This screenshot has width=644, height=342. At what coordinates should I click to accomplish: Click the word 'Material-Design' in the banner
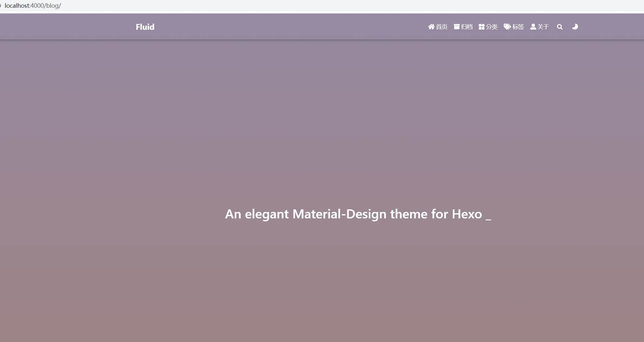click(x=339, y=214)
